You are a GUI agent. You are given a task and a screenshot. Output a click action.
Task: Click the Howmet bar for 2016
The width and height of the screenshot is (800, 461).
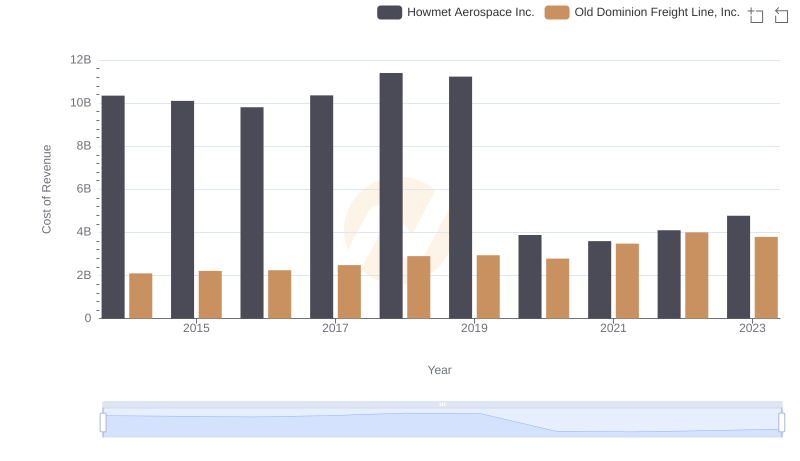click(252, 213)
